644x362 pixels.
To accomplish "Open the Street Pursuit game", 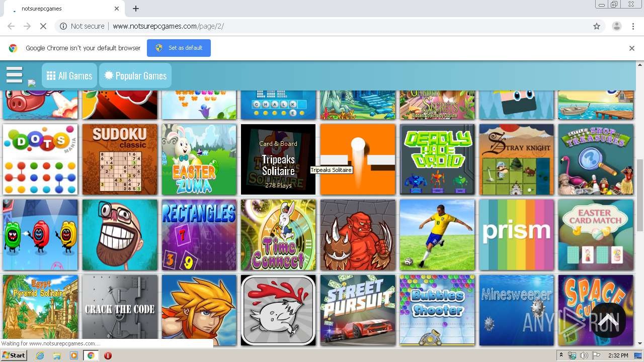I will (358, 310).
